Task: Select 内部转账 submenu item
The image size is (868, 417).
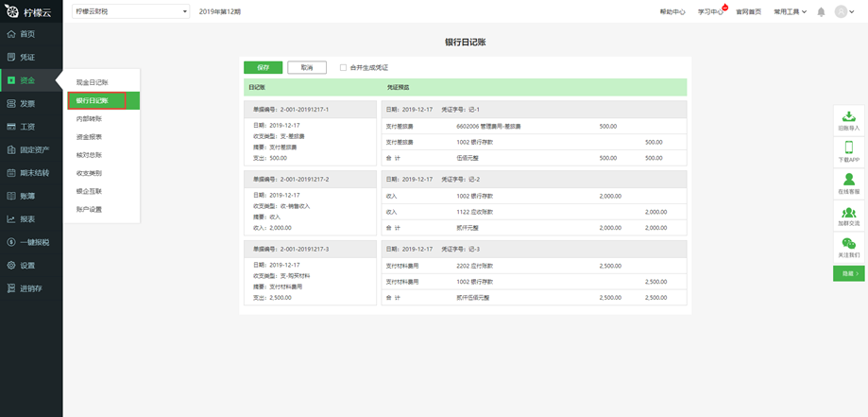Action: click(x=89, y=118)
